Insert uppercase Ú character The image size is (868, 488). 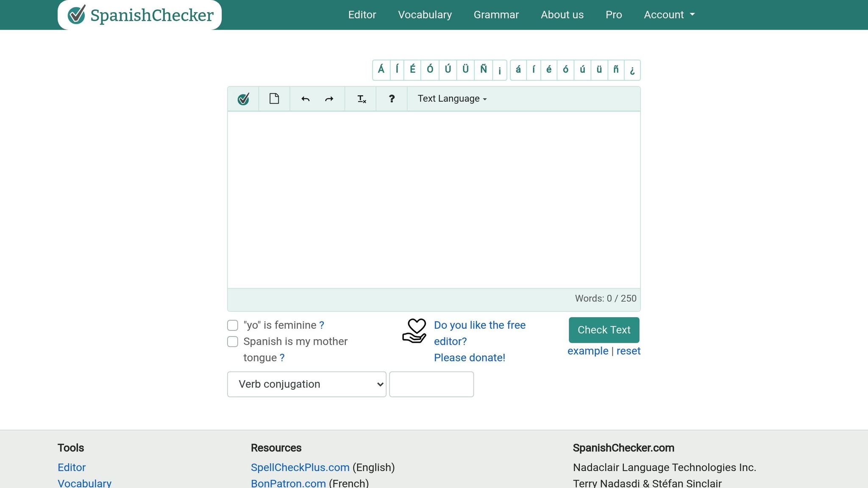tap(448, 70)
